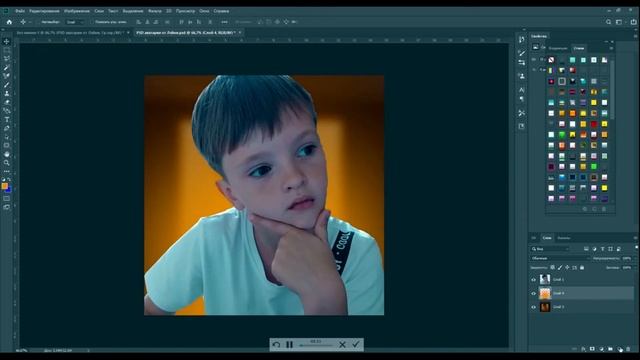Select the Rectangular Marquee tool

coord(7,50)
